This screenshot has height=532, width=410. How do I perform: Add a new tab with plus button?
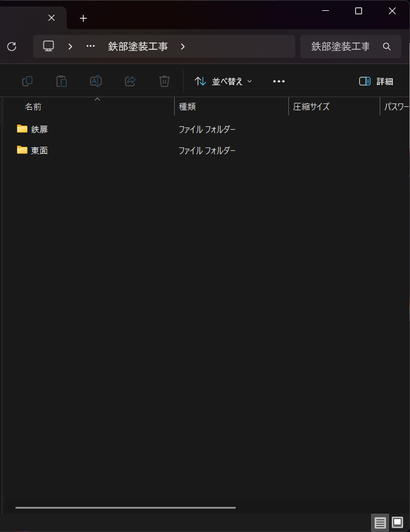(83, 18)
